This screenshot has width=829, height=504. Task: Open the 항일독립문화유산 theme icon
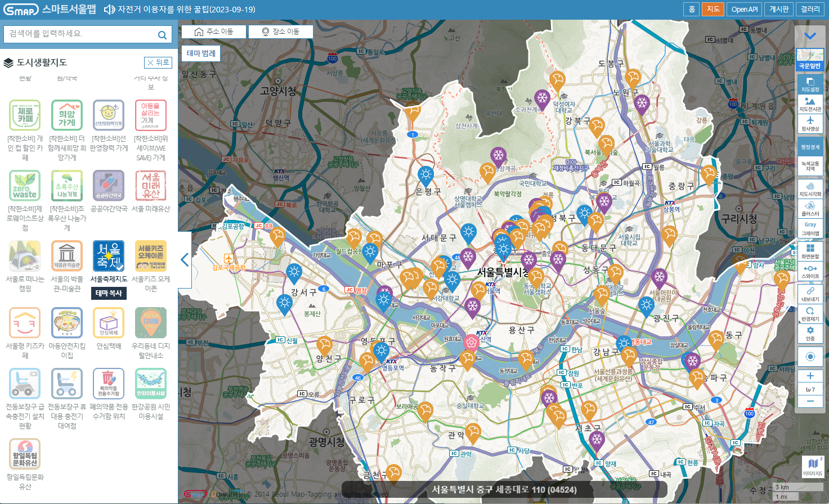pos(25,454)
